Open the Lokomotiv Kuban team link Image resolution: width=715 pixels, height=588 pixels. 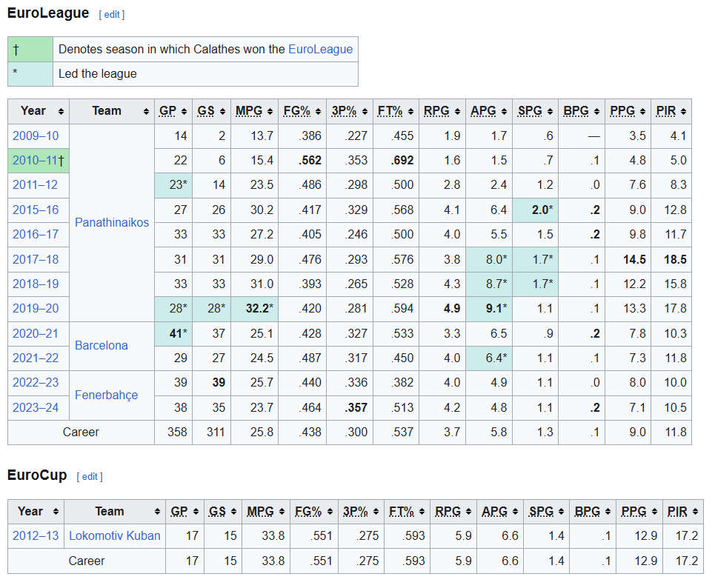tap(114, 536)
